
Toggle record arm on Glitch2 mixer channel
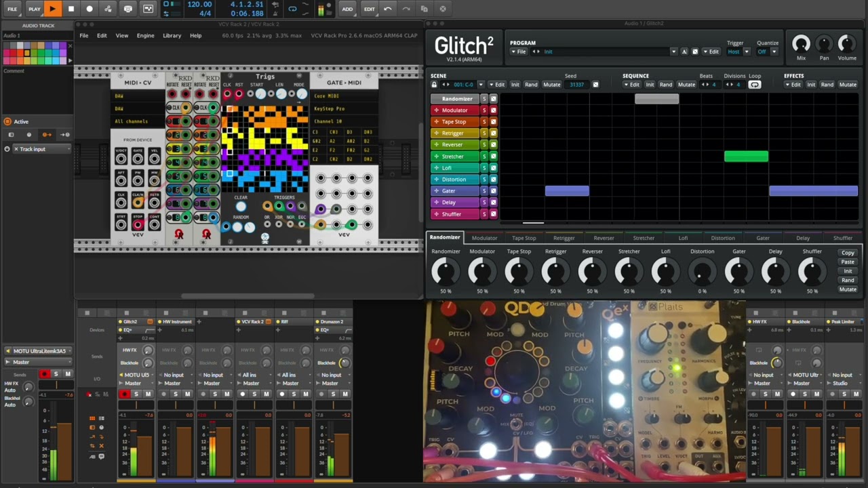click(124, 394)
